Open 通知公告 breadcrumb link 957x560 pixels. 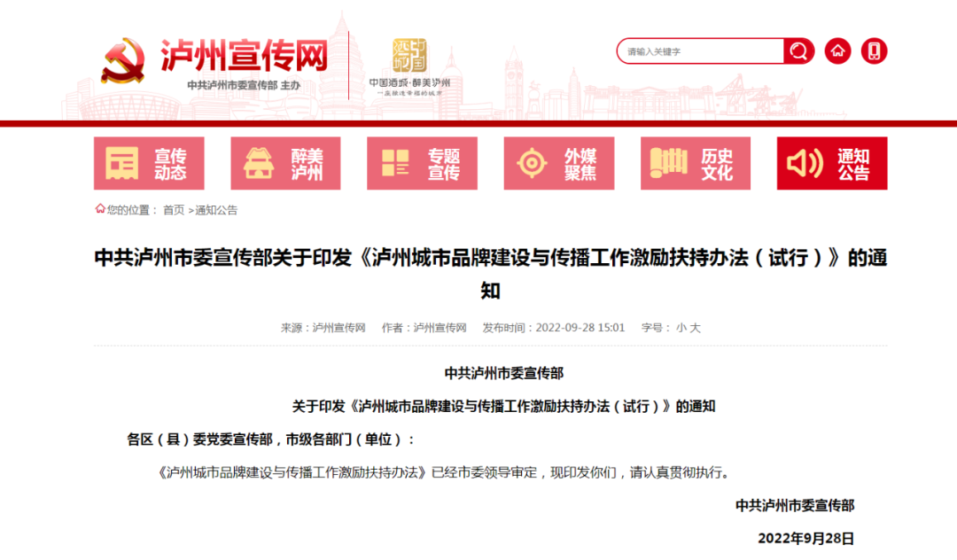(x=216, y=210)
